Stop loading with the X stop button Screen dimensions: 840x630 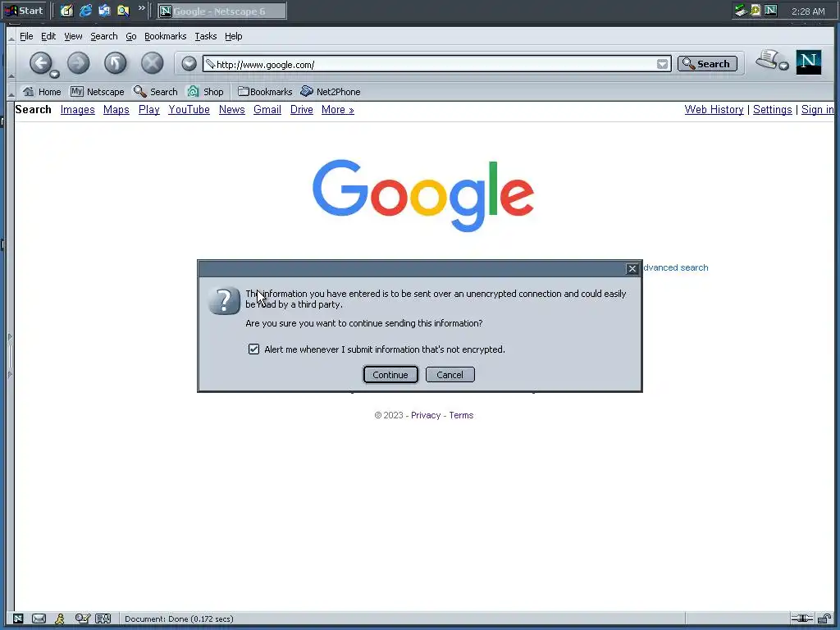click(x=152, y=63)
